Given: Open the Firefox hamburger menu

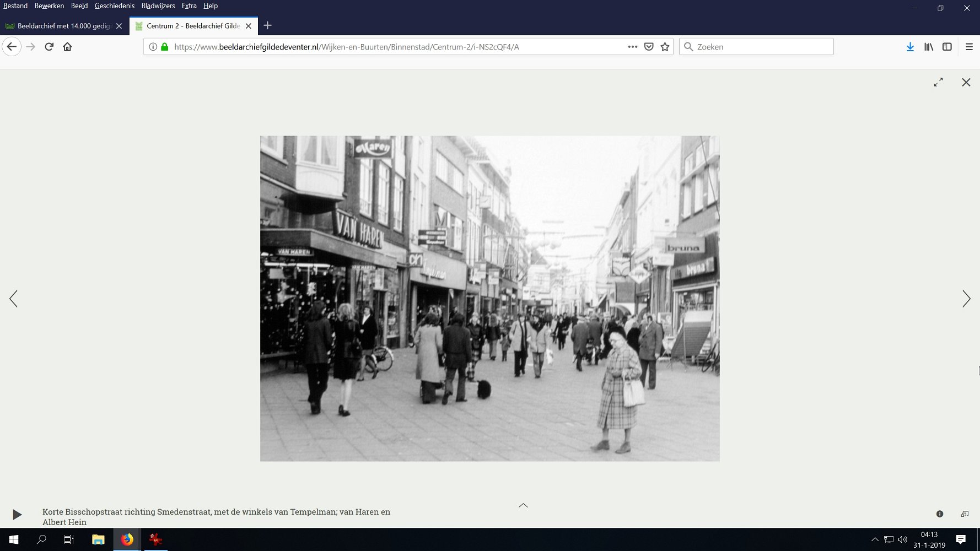Looking at the screenshot, I should pos(969,47).
